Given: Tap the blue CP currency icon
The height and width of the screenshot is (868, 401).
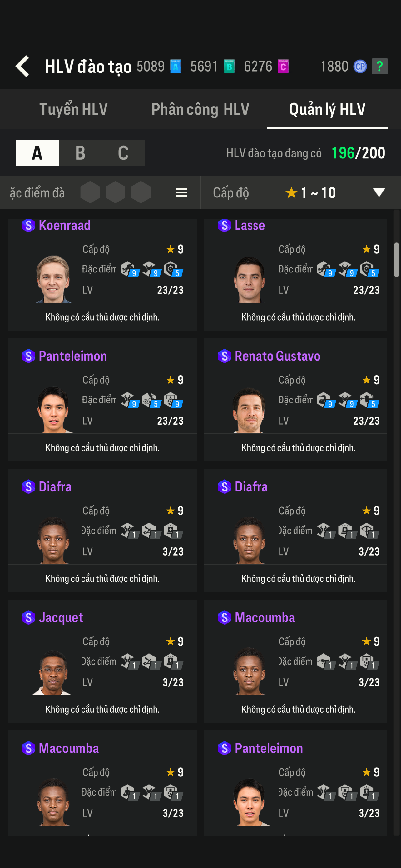Looking at the screenshot, I should click(359, 66).
